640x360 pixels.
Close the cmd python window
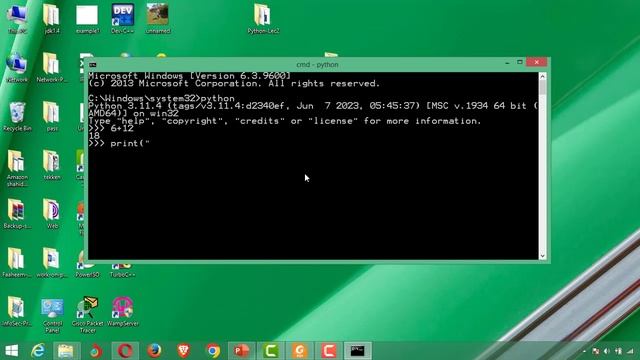[x=536, y=62]
